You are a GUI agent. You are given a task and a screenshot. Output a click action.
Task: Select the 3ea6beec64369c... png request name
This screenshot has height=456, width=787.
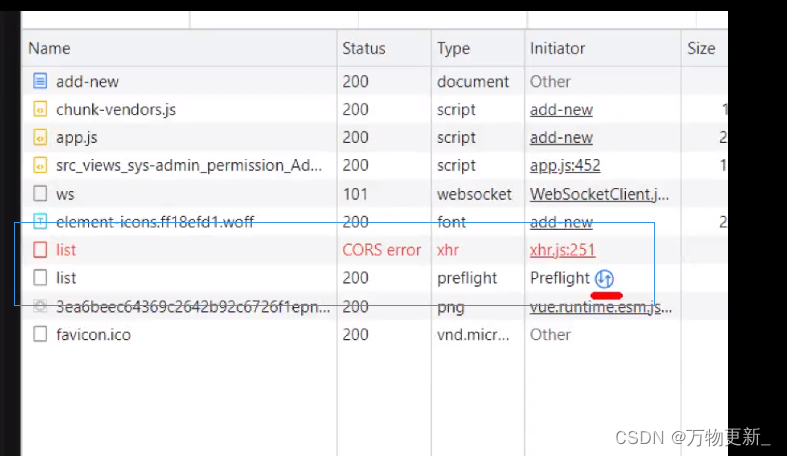point(193,307)
